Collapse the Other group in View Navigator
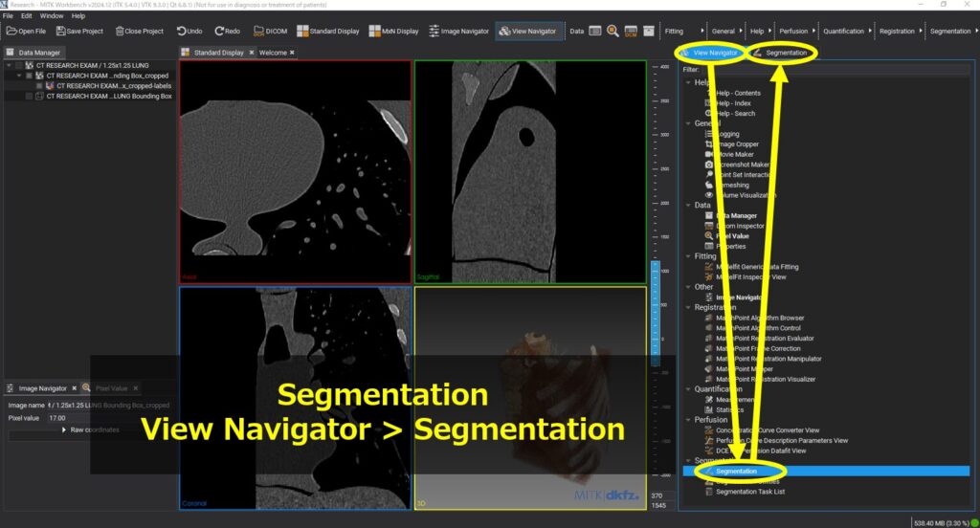Viewport: 980px width, 528px height. 689,287
